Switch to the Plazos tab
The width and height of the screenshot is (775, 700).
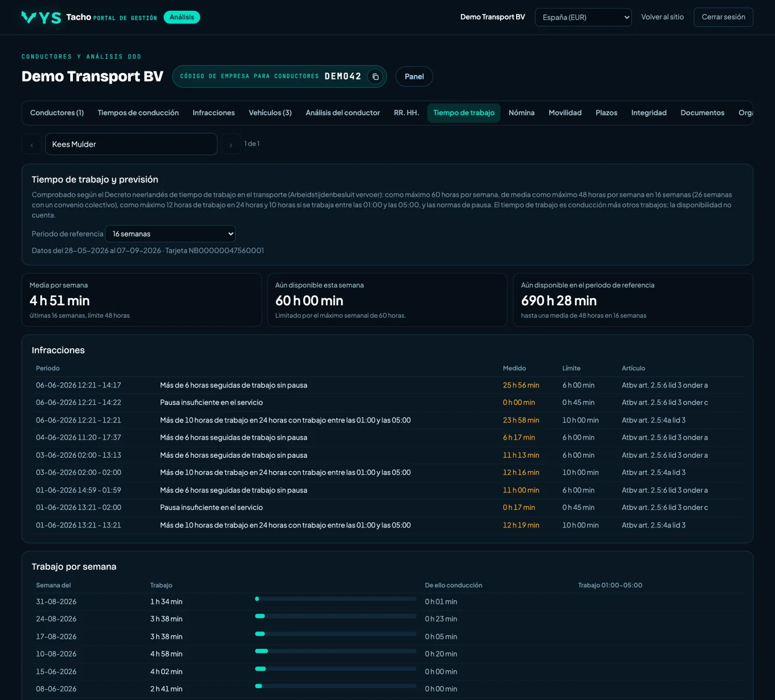click(606, 113)
